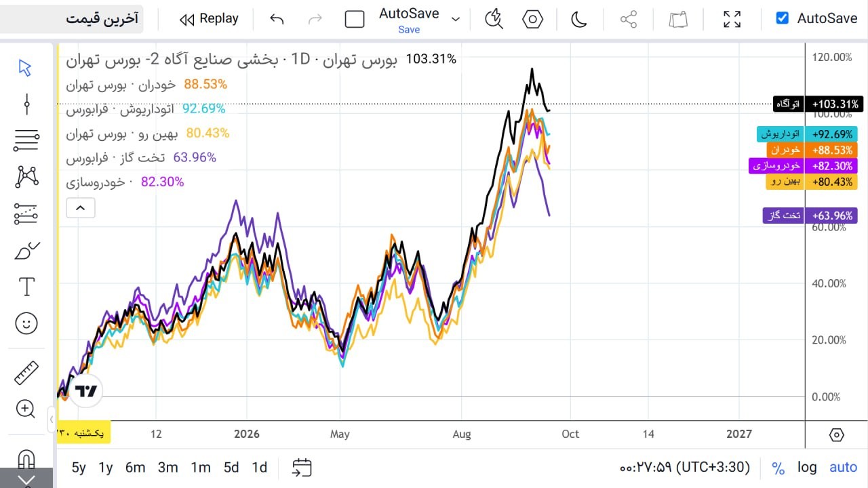Click the share chart icon
Image resolution: width=868 pixels, height=488 pixels.
pyautogui.click(x=629, y=19)
